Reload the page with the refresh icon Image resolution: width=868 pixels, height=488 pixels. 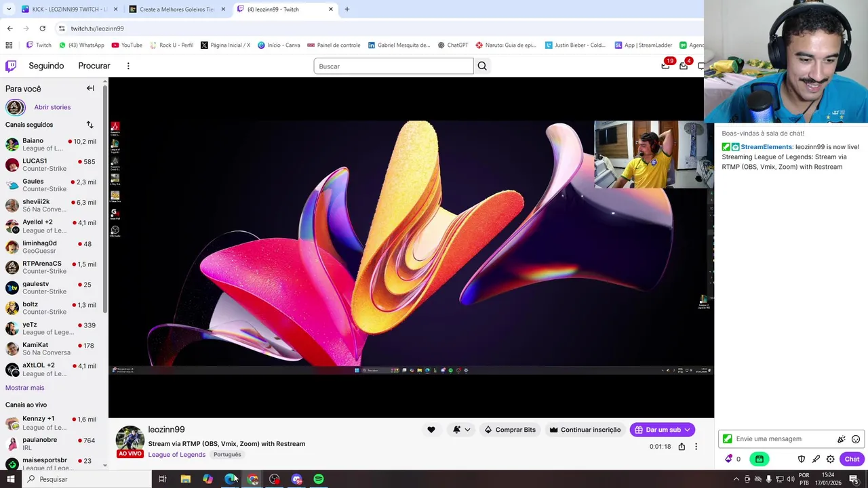pos(42,28)
